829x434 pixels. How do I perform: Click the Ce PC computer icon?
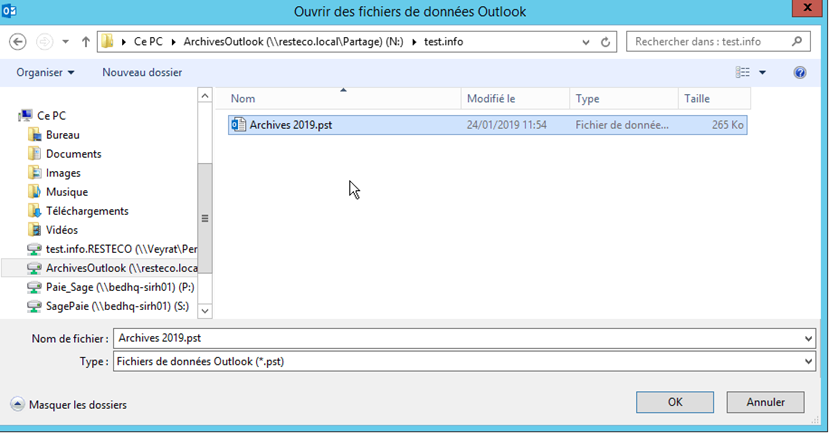25,115
